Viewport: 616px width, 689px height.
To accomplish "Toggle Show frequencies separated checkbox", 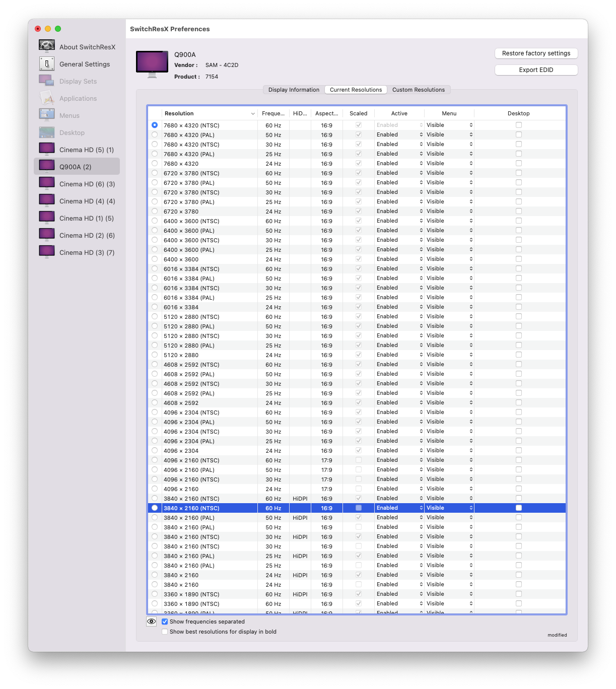I will click(x=165, y=622).
